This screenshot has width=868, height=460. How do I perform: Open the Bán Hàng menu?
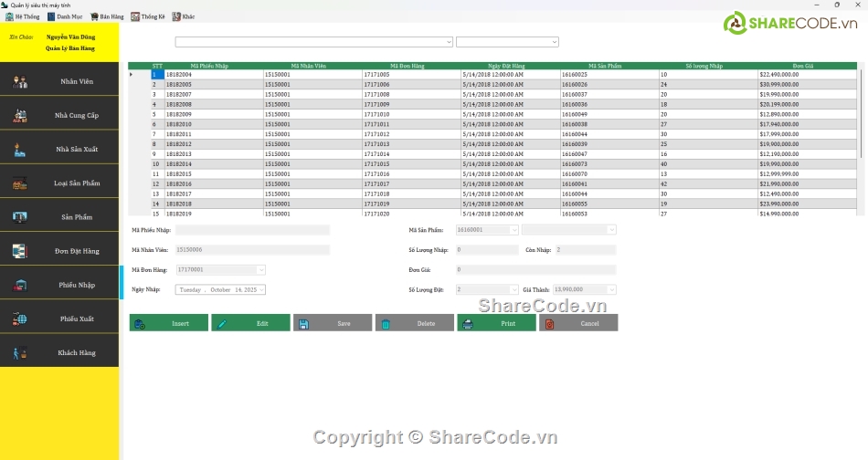pos(107,16)
